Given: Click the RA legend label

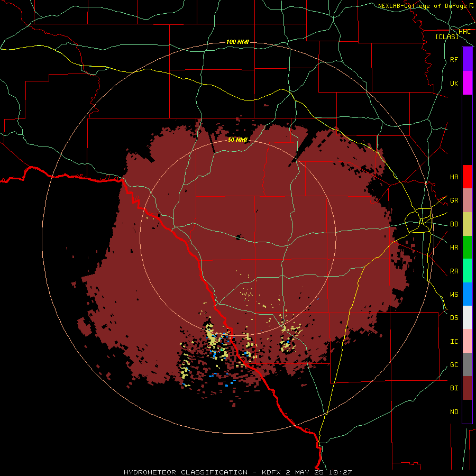Looking at the screenshot, I should [x=454, y=271].
